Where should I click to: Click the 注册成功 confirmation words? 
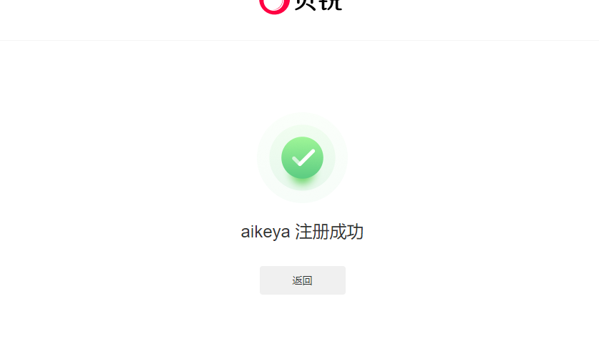pos(329,232)
